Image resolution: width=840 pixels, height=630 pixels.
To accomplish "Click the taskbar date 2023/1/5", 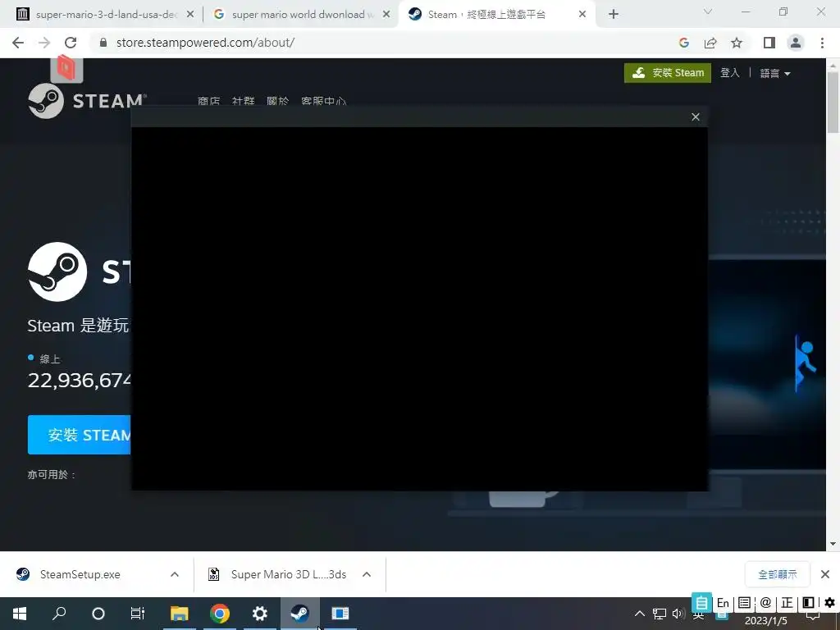I will (x=766, y=622).
